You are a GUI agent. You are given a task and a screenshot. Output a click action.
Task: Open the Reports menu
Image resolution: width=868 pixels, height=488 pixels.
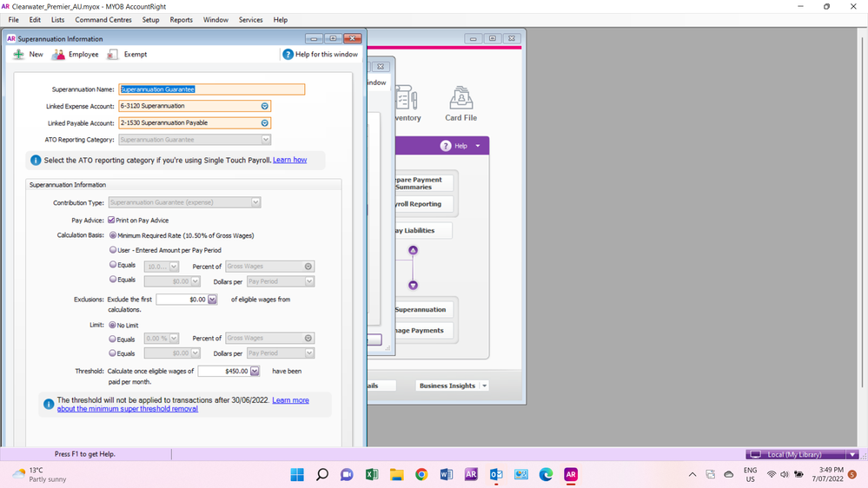click(x=182, y=20)
